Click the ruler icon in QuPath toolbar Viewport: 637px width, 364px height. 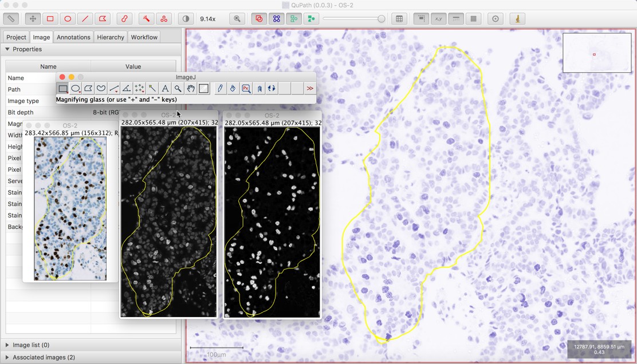pyautogui.click(x=10, y=19)
